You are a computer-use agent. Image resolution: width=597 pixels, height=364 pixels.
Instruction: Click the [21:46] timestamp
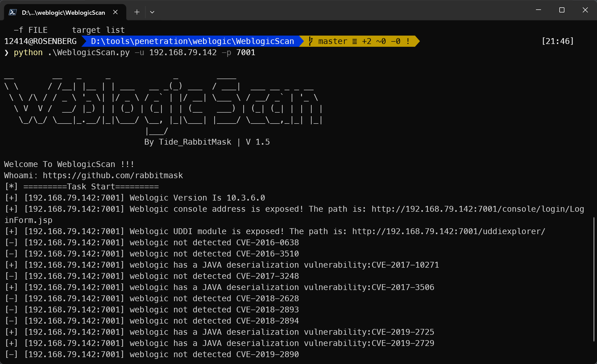pyautogui.click(x=558, y=41)
